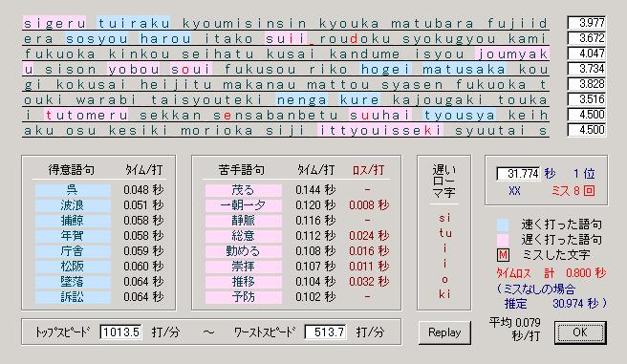
Task: Select the 波浪 entry in strong phrases
Action: pyautogui.click(x=73, y=205)
